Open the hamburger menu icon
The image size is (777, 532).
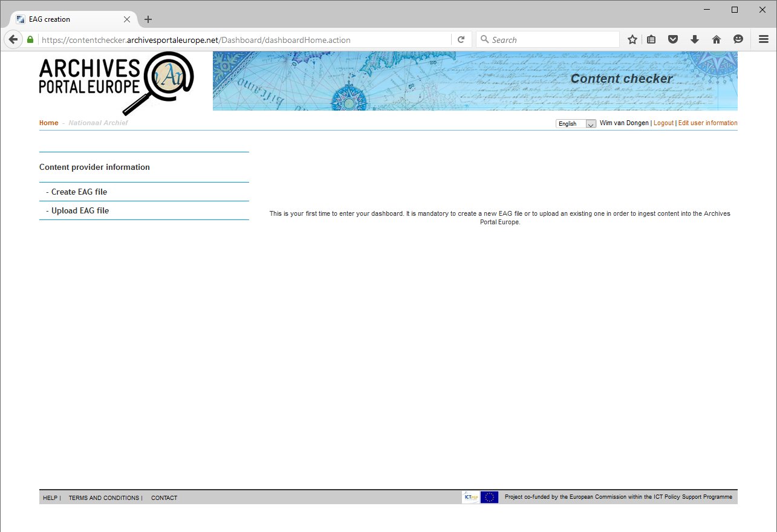(763, 39)
